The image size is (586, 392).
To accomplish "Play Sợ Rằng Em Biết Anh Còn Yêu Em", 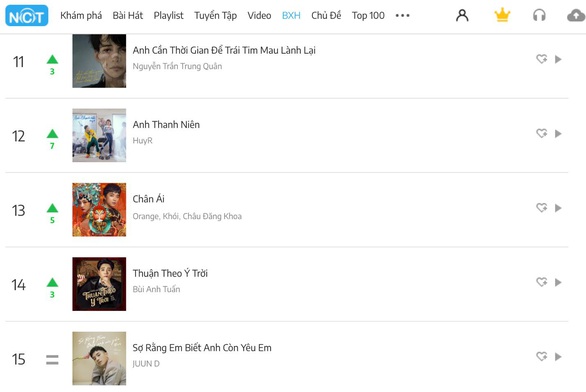I will [558, 356].
